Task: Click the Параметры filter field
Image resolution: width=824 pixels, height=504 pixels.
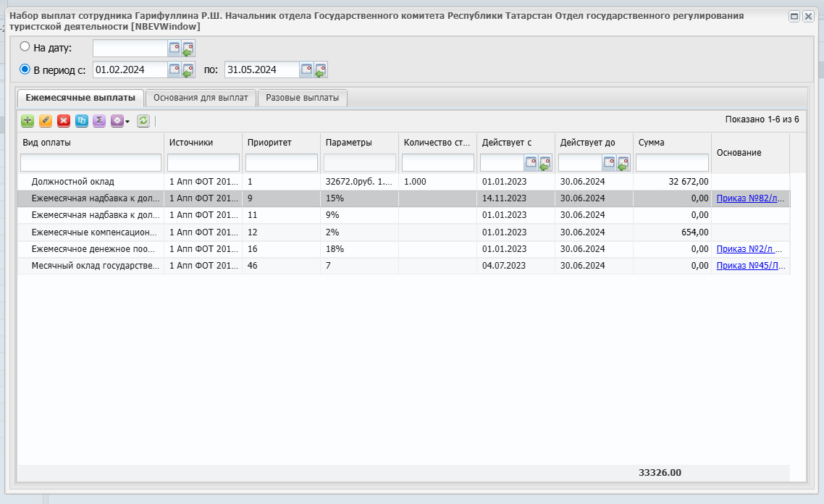Action: 360,162
